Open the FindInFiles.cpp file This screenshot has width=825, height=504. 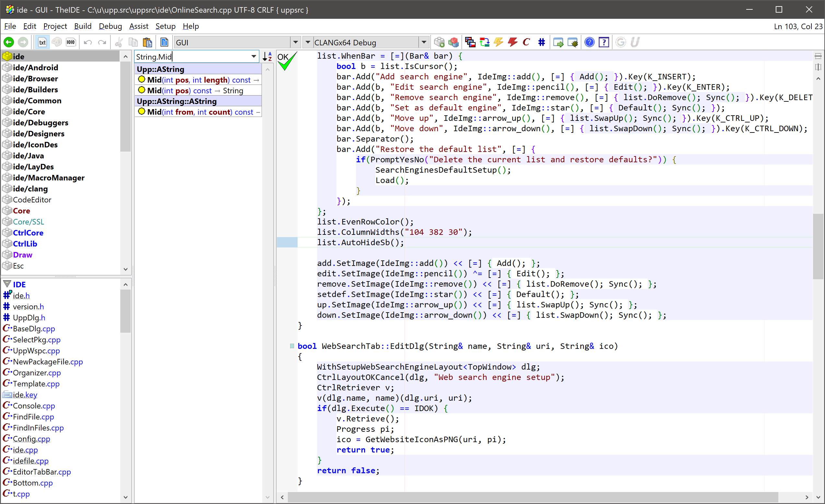[x=38, y=428]
